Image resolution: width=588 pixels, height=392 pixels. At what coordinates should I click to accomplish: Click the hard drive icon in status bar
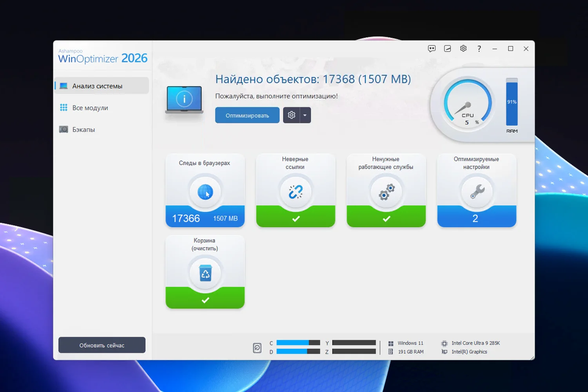pyautogui.click(x=257, y=347)
